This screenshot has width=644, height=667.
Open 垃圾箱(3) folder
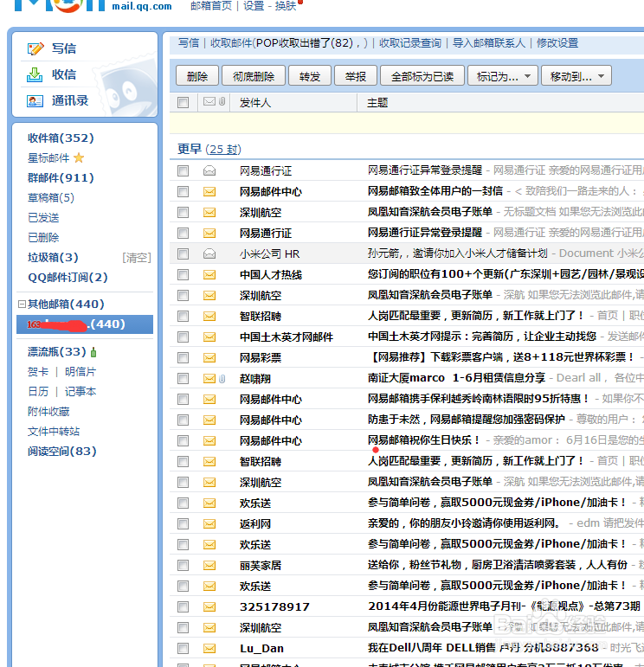53,257
